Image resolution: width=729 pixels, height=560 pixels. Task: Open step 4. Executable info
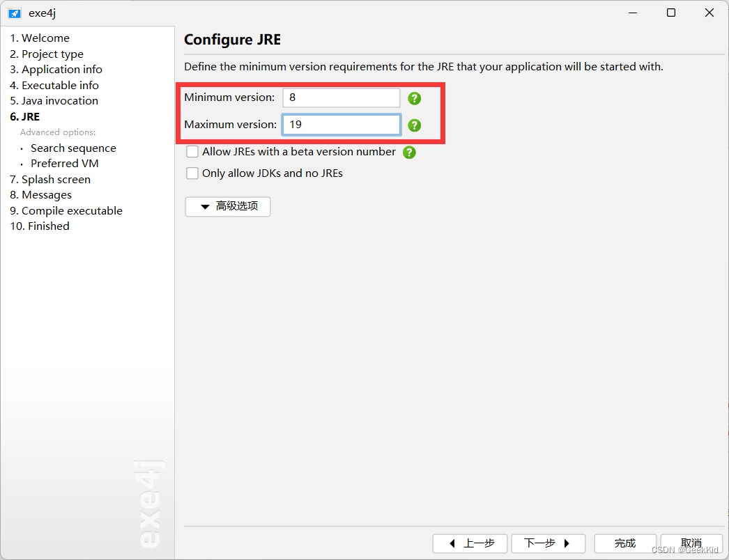click(54, 85)
